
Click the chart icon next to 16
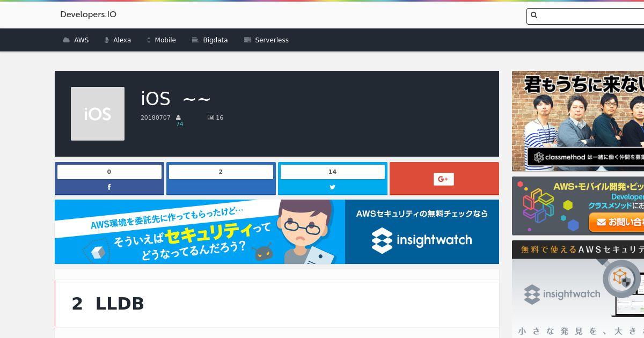click(210, 117)
